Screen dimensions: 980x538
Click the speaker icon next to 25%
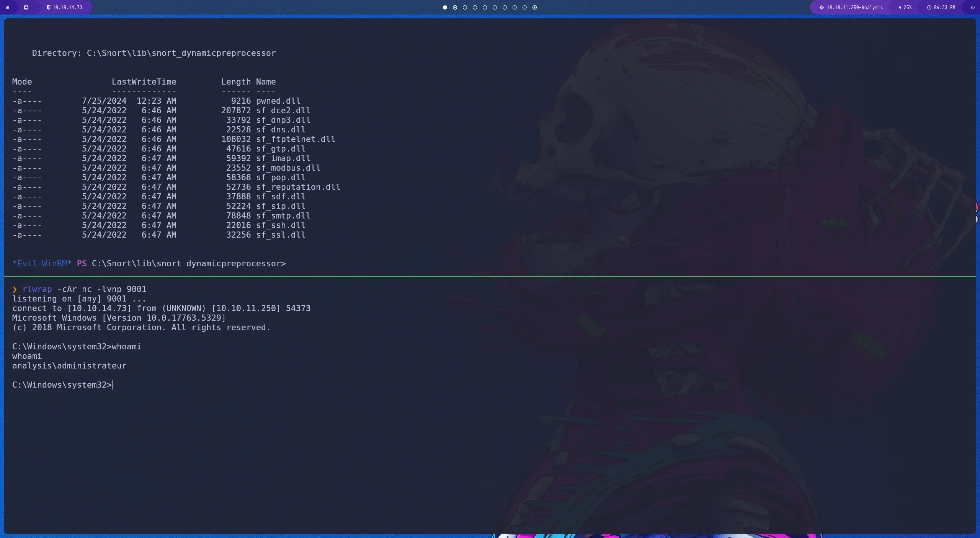899,7
